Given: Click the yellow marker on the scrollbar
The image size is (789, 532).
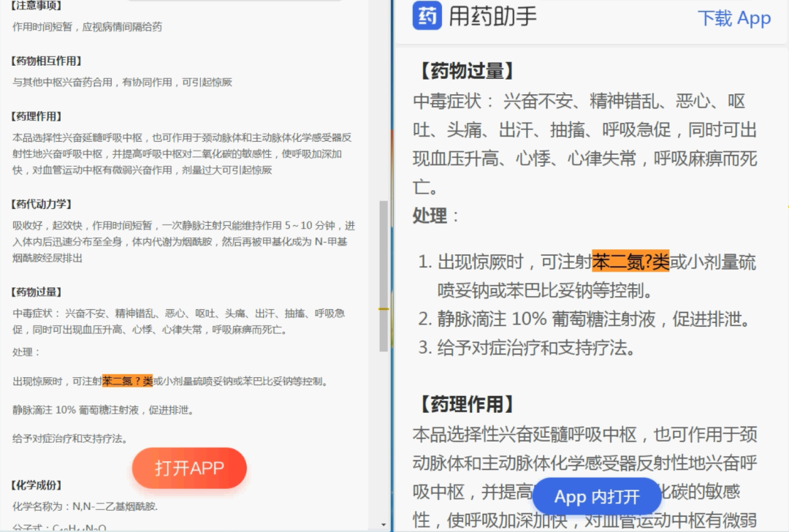Looking at the screenshot, I should [384, 309].
